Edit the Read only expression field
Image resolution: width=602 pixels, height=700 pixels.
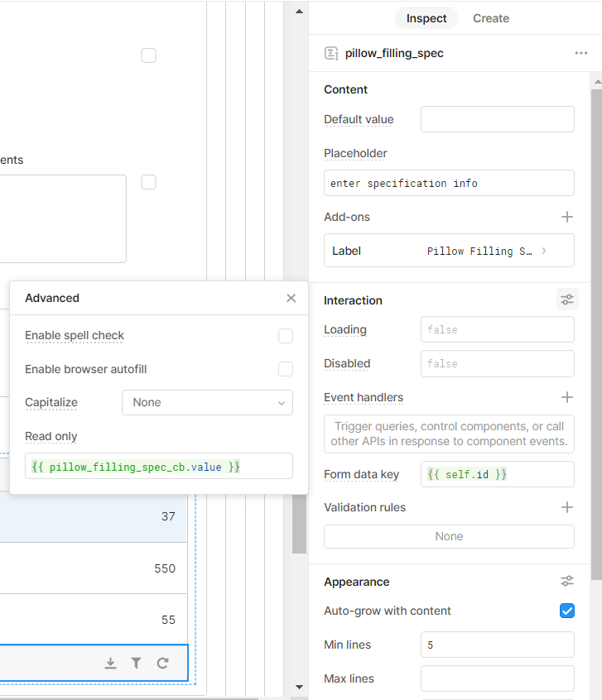click(159, 467)
